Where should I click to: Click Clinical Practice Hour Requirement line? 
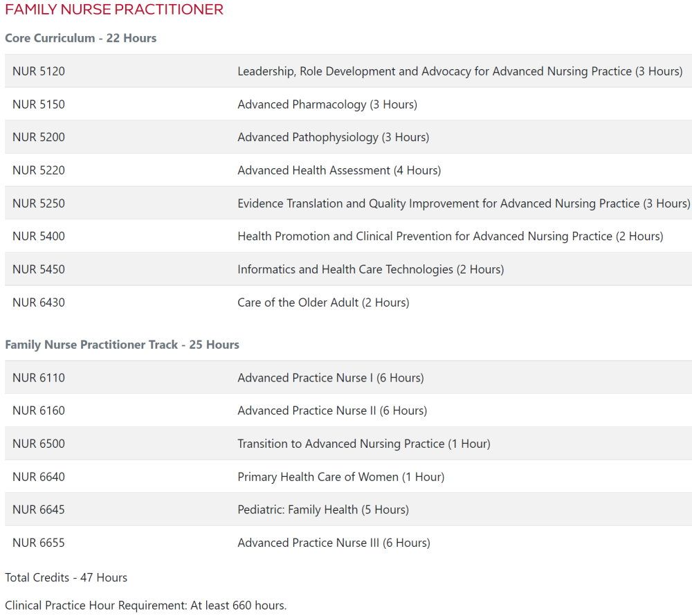coord(145,606)
